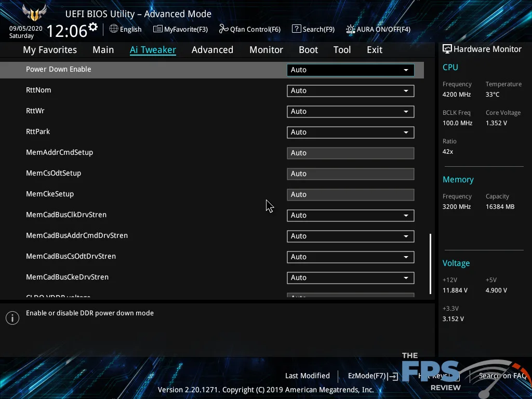This screenshot has width=532, height=399.
Task: Select the MemAddrCmdSetup label
Action: [59, 152]
